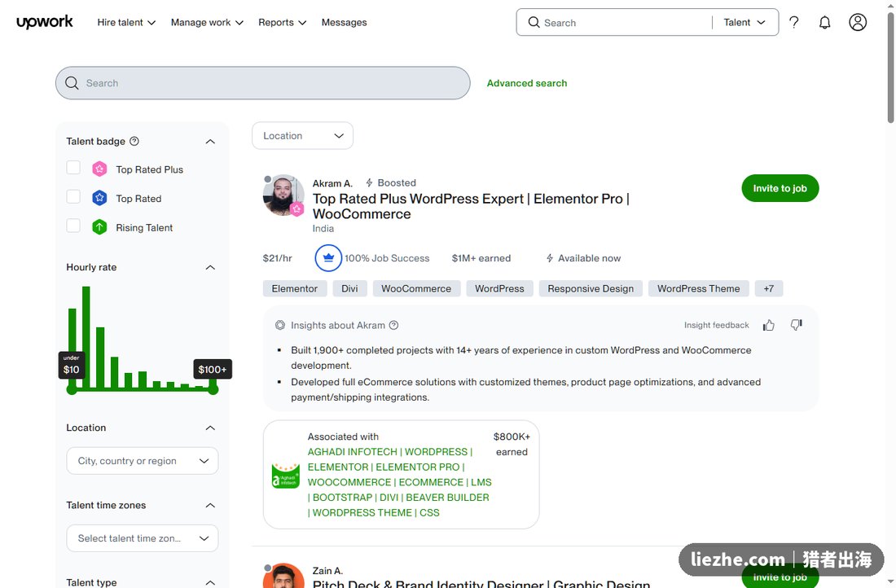Screen dimensions: 896x588
Task: Open the Upwork logo home link
Action: pos(45,22)
